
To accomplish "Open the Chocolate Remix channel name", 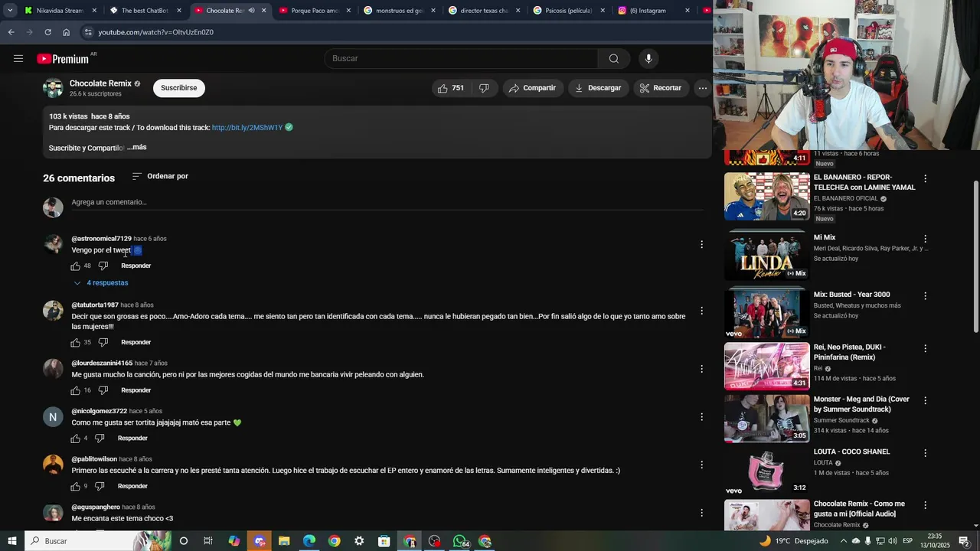I will point(100,83).
